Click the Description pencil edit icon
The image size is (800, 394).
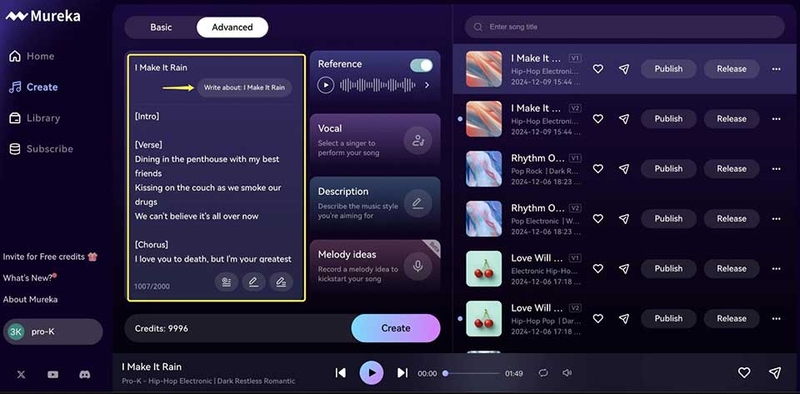point(418,204)
